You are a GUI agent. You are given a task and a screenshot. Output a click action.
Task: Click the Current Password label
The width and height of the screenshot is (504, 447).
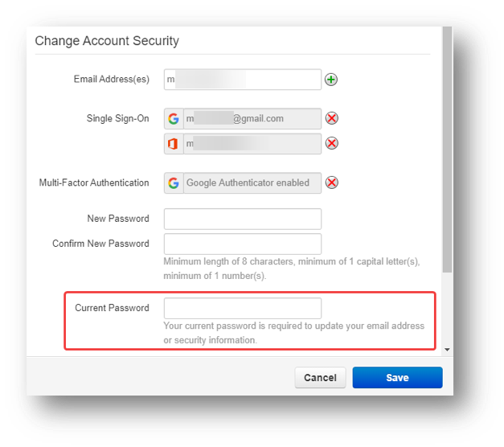coord(112,308)
